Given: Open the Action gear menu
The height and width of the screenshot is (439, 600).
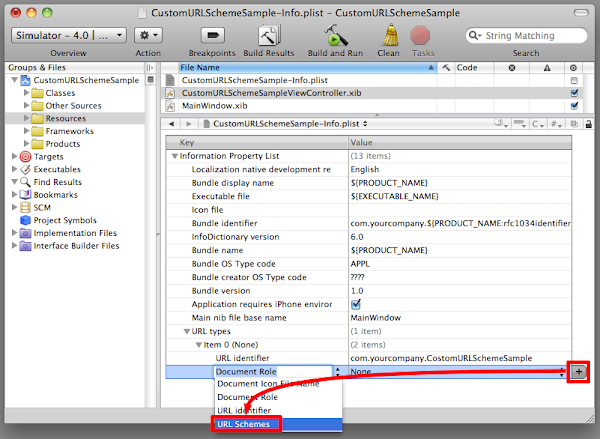Looking at the screenshot, I should (148, 36).
